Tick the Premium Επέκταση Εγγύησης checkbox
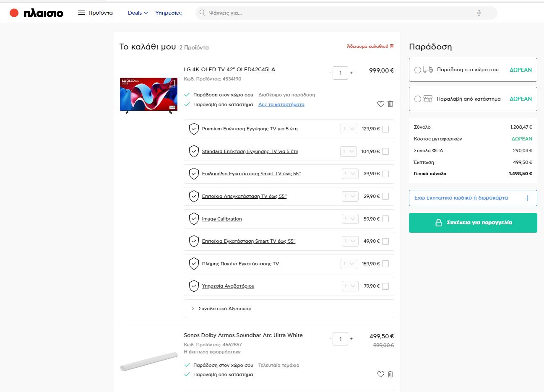This screenshot has height=392, width=544. pyautogui.click(x=385, y=129)
